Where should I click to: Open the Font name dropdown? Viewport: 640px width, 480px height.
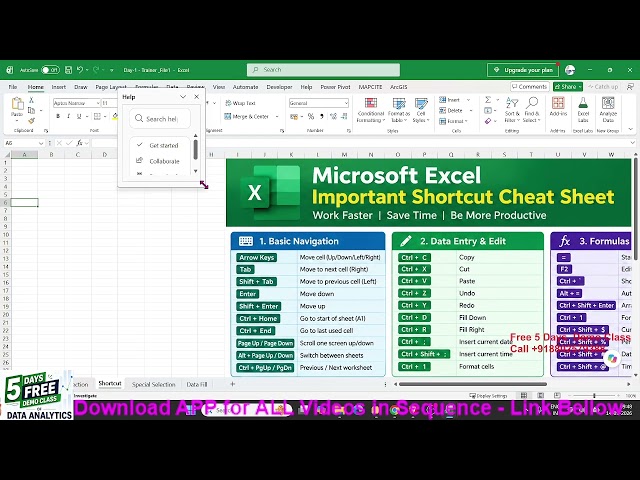[x=98, y=103]
